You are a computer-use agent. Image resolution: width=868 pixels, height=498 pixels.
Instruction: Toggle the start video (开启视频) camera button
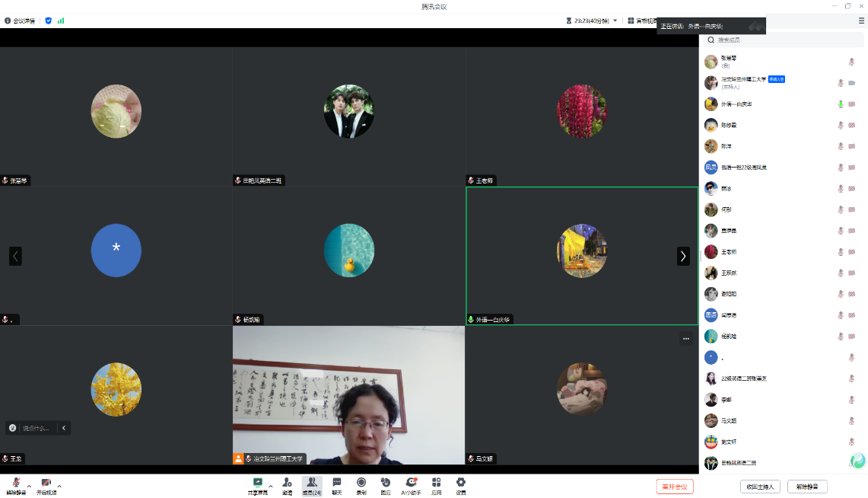pyautogui.click(x=46, y=484)
